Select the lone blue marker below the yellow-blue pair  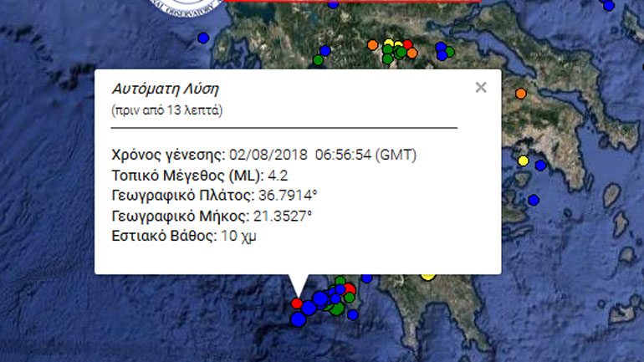click(534, 201)
